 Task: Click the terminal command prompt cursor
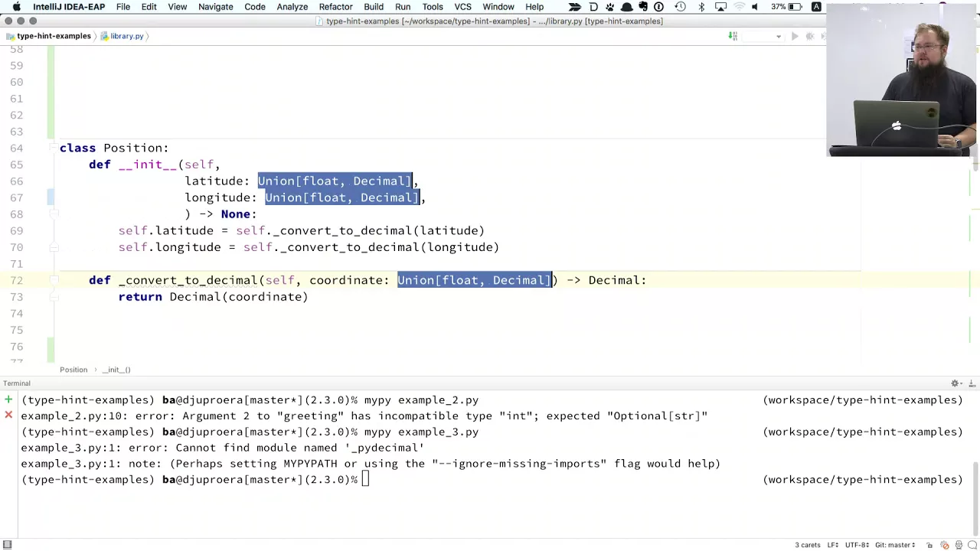[365, 480]
